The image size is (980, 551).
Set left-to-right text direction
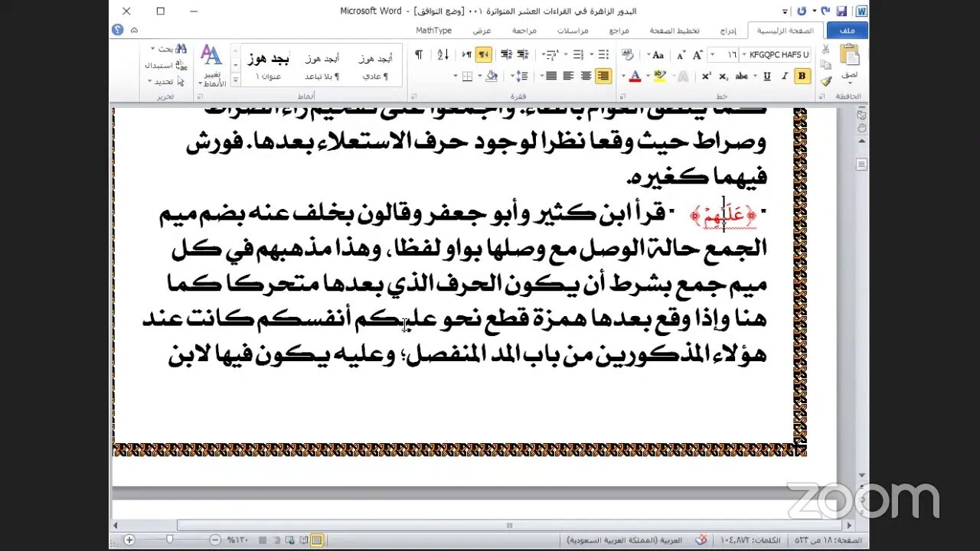click(467, 54)
